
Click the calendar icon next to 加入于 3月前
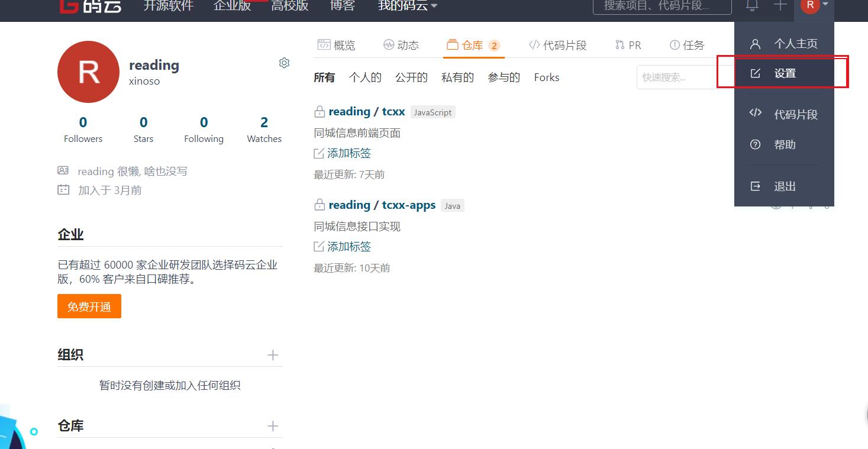(63, 189)
